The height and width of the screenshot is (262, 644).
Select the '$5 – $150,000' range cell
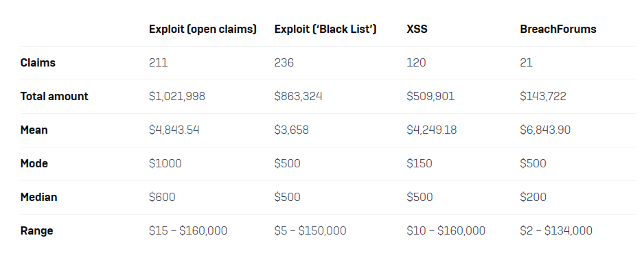(310, 231)
